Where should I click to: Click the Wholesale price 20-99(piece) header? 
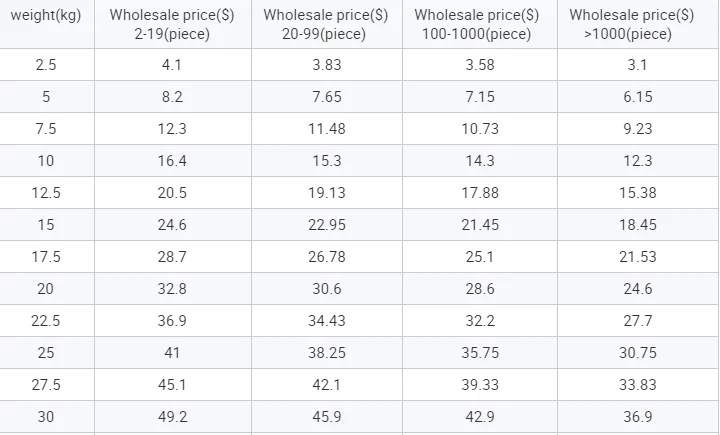(x=326, y=25)
